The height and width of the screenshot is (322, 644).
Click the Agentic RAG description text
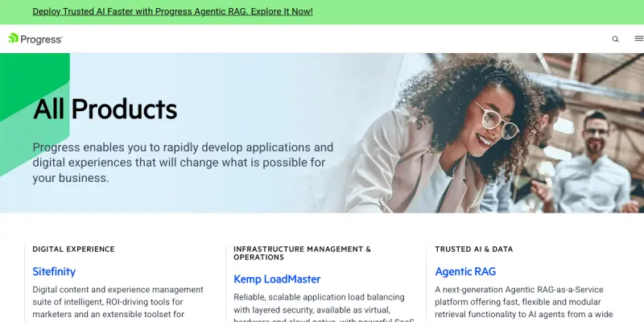tap(524, 304)
